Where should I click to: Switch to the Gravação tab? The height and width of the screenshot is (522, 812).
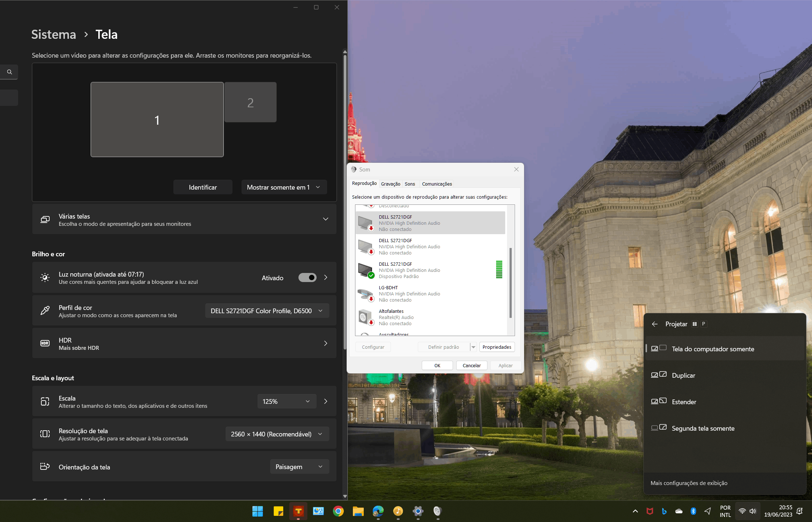point(390,184)
